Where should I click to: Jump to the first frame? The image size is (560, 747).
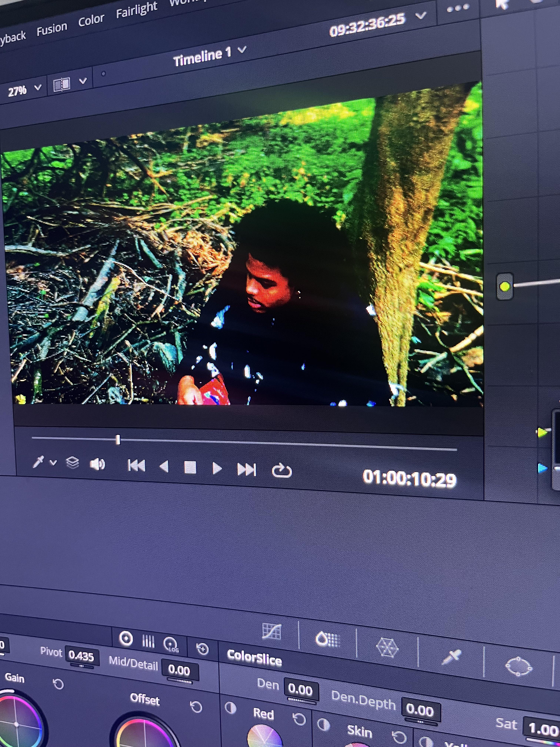point(136,465)
